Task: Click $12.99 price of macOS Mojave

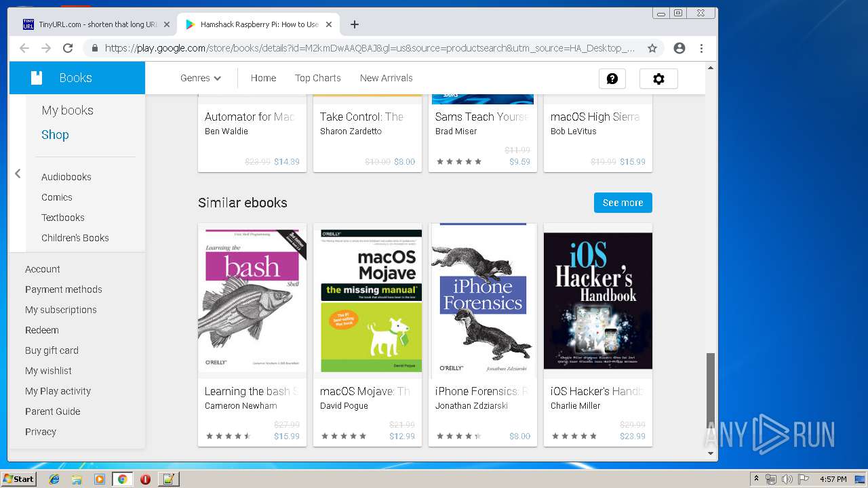Action: coord(402,436)
